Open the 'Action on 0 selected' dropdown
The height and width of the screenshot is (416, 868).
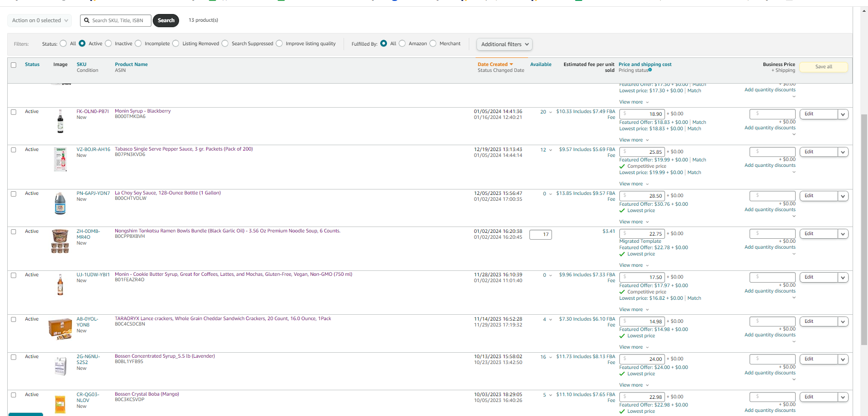point(39,20)
